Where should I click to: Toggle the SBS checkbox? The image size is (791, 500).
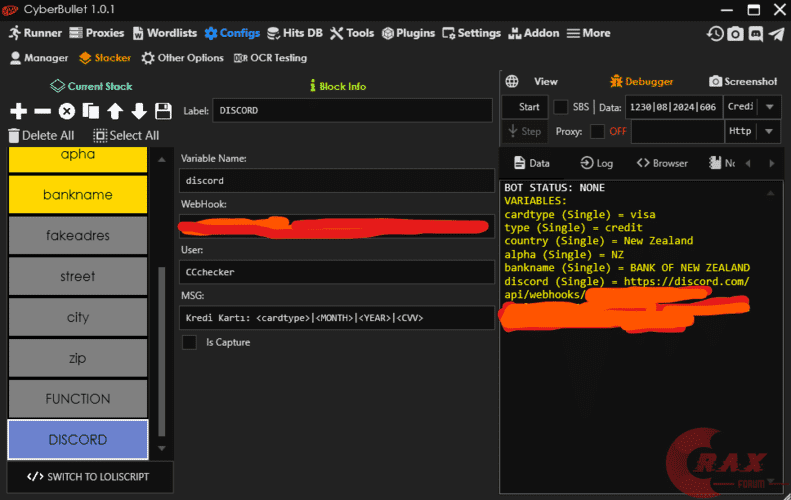click(560, 107)
